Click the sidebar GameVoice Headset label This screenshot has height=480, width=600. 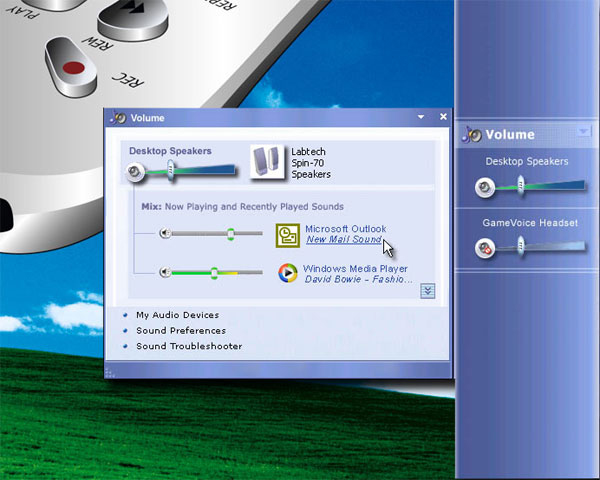point(530,223)
